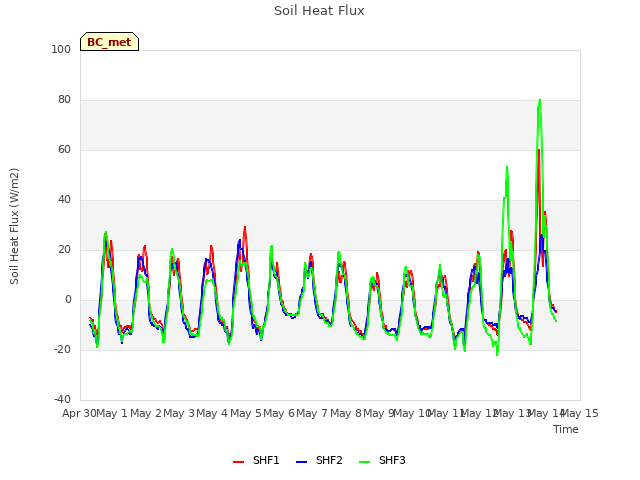The height and width of the screenshot is (480, 640).
Task: Toggle the SHF1 legend entry
Action: pos(256,460)
